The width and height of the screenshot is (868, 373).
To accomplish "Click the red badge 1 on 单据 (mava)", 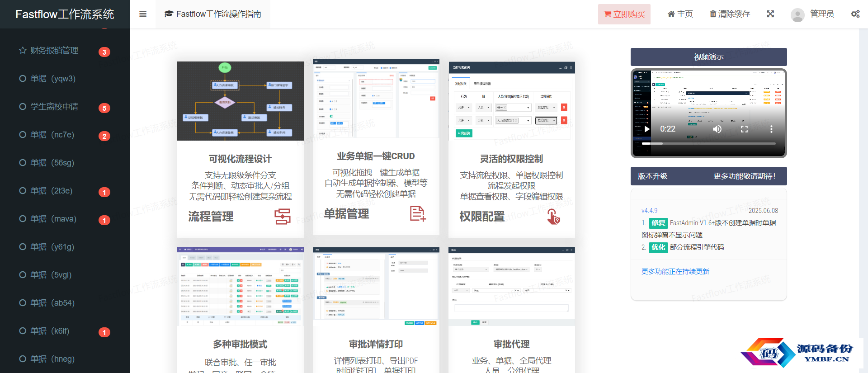I will [104, 220].
